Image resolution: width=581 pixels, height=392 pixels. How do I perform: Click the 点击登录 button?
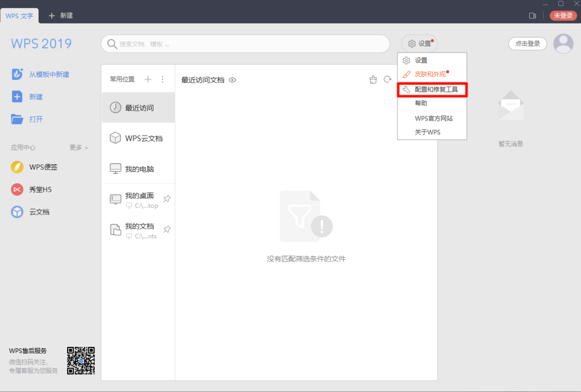pos(527,44)
